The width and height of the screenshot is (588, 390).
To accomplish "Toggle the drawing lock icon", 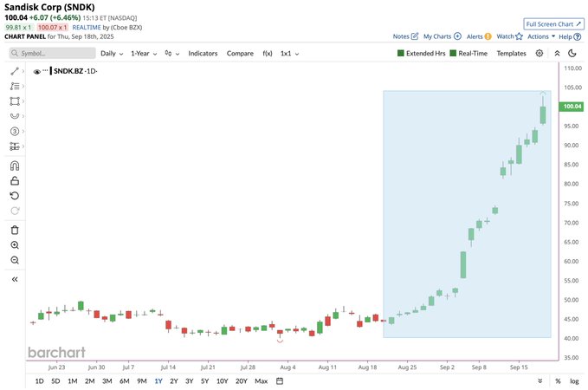I will [x=15, y=181].
